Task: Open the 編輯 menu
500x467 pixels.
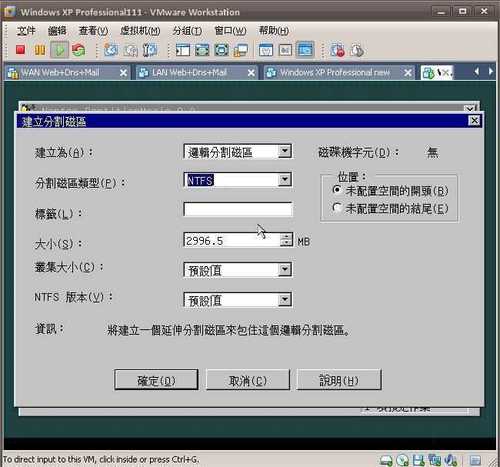Action: pos(57,31)
